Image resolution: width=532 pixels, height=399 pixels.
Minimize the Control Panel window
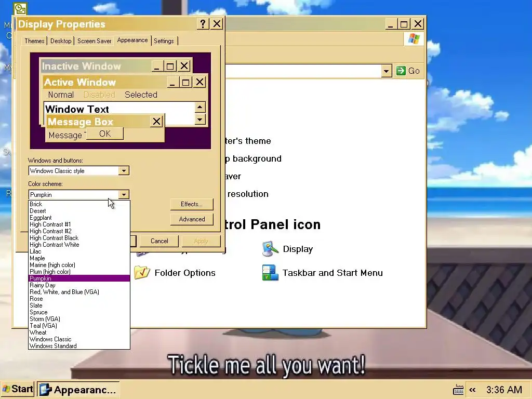[391, 24]
